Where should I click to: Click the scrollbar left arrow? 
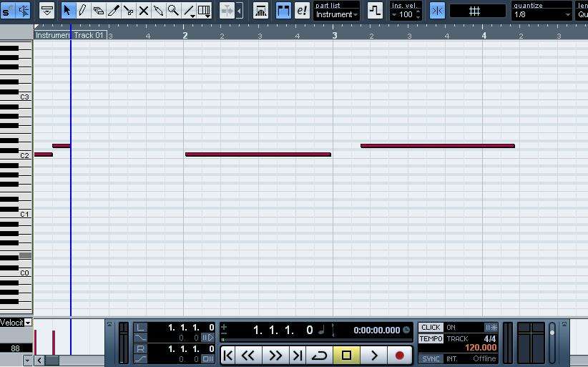point(39,361)
